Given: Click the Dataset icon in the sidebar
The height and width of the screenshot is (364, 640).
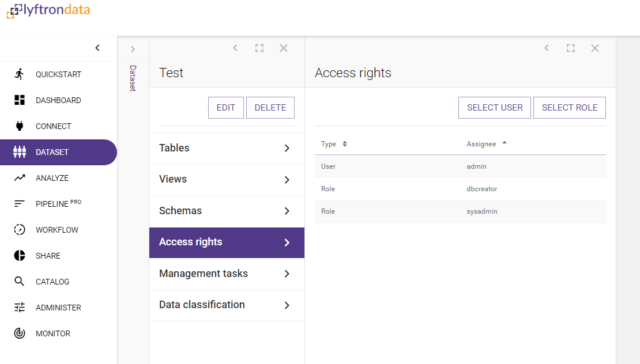Looking at the screenshot, I should (19, 152).
